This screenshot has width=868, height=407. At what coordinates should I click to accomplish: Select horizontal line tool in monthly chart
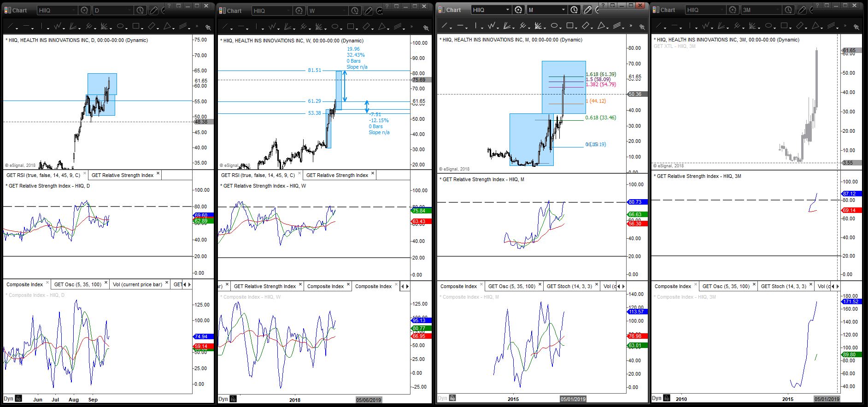[x=460, y=26]
